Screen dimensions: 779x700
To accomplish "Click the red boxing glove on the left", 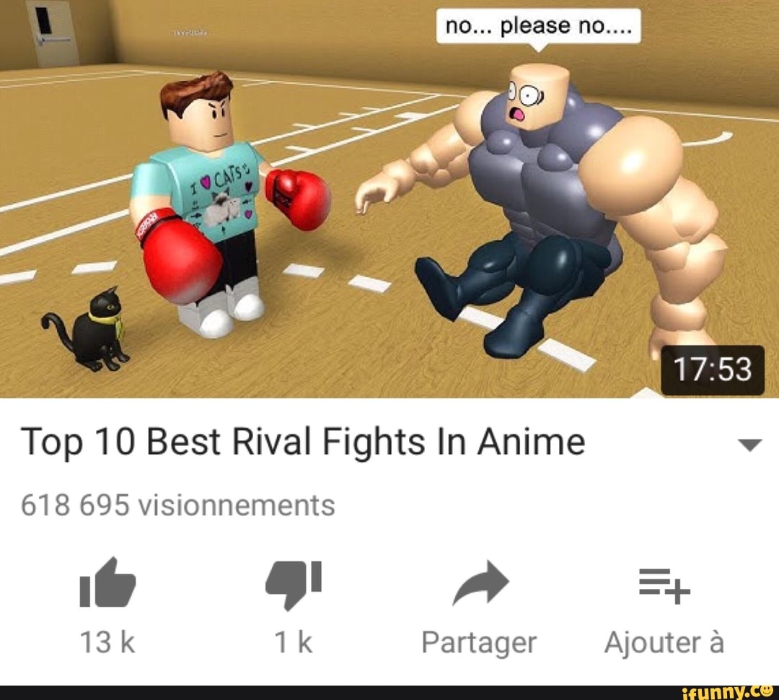I will [180, 258].
